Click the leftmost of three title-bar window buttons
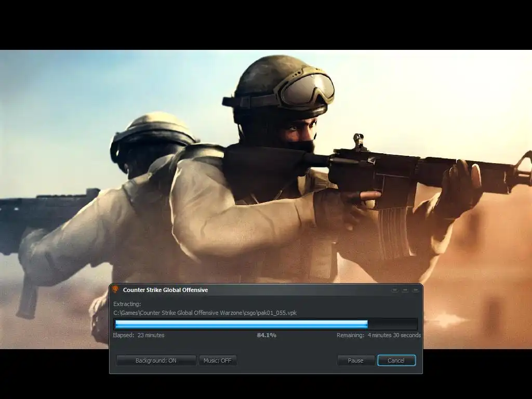 395,290
